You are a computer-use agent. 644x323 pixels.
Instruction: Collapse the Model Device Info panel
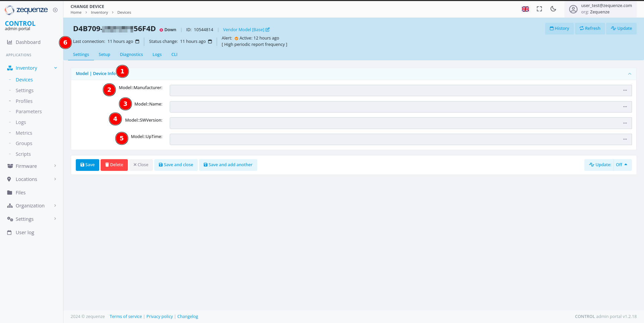630,74
